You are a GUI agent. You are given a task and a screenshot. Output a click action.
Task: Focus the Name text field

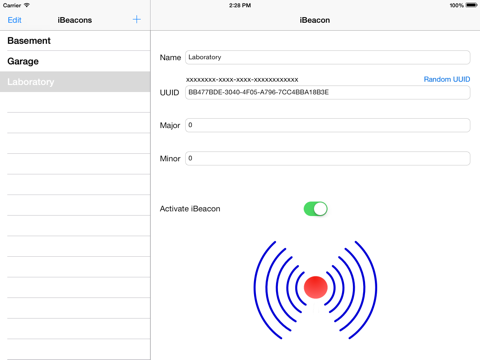pos(328,57)
